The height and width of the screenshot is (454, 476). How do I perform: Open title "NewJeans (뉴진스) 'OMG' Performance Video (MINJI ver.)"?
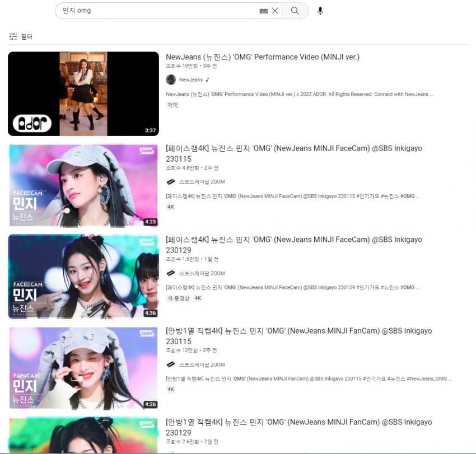(263, 57)
